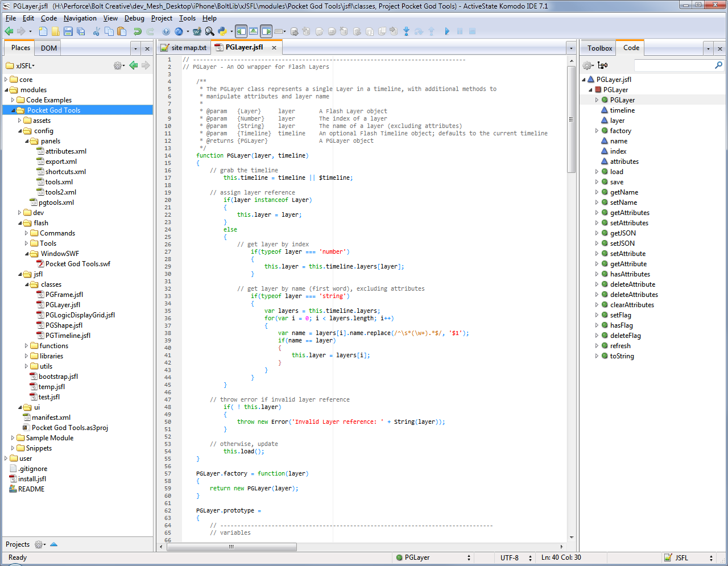Open the Places panel gear options
The height and width of the screenshot is (566, 728).
pyautogui.click(x=117, y=65)
